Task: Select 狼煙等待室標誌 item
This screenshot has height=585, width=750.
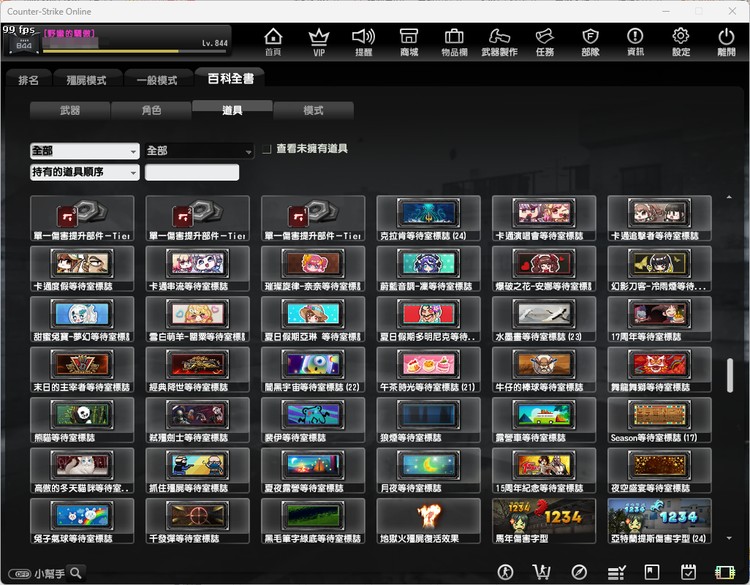Action: [429, 420]
